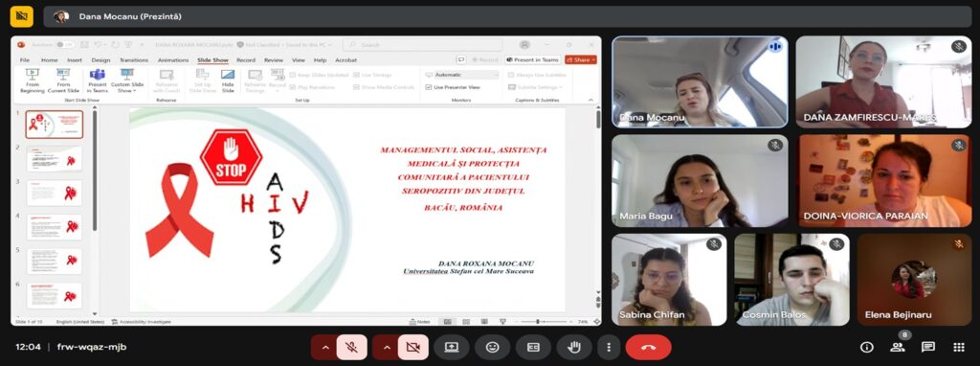Select slide 4 thumbnail

[55, 227]
